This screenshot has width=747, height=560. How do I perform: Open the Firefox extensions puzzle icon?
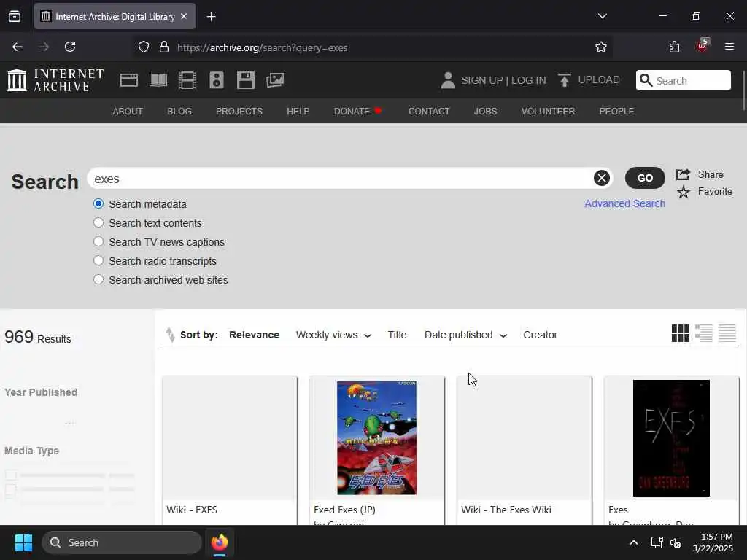674,47
